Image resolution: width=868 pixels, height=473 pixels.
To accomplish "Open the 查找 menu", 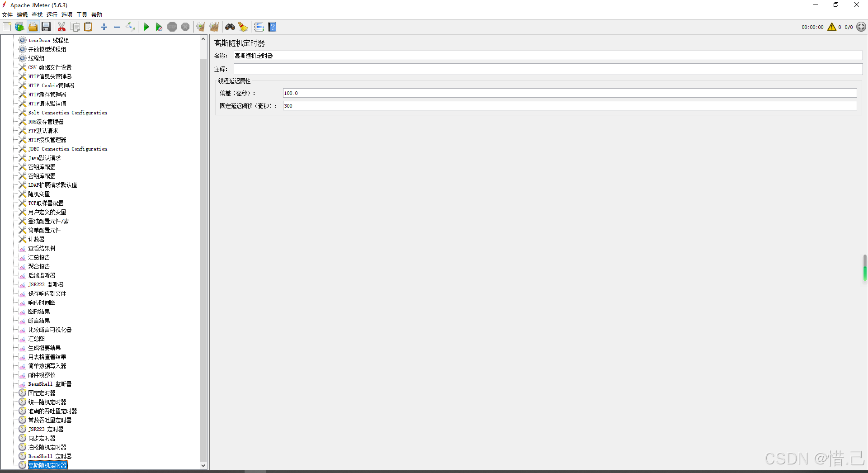I will [37, 15].
